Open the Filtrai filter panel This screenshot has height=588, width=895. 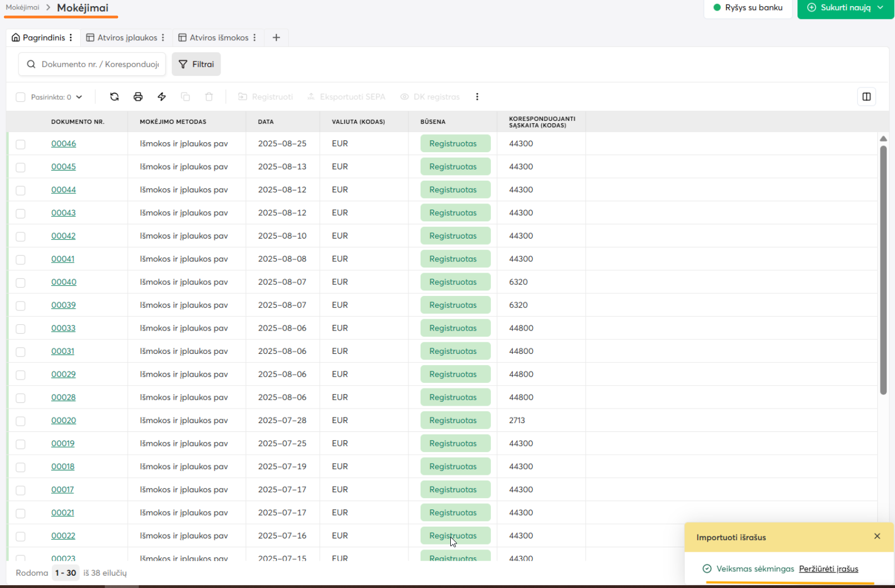196,64
